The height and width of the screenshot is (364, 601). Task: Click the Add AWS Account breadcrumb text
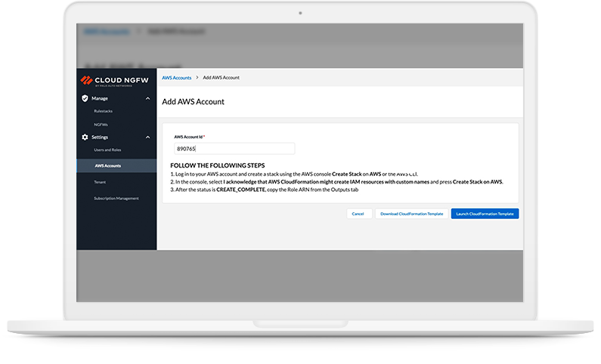[x=222, y=78]
